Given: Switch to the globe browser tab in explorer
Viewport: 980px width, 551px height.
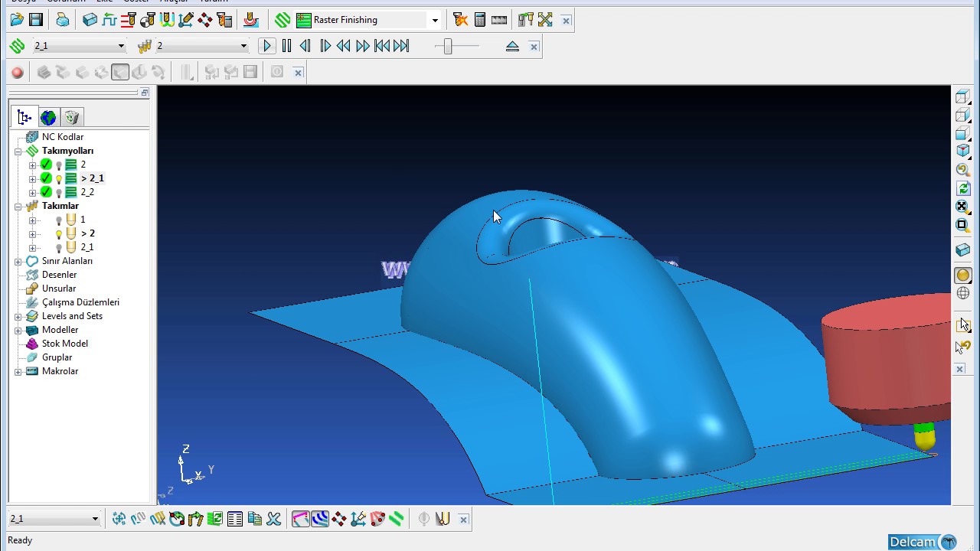Looking at the screenshot, I should tap(48, 117).
